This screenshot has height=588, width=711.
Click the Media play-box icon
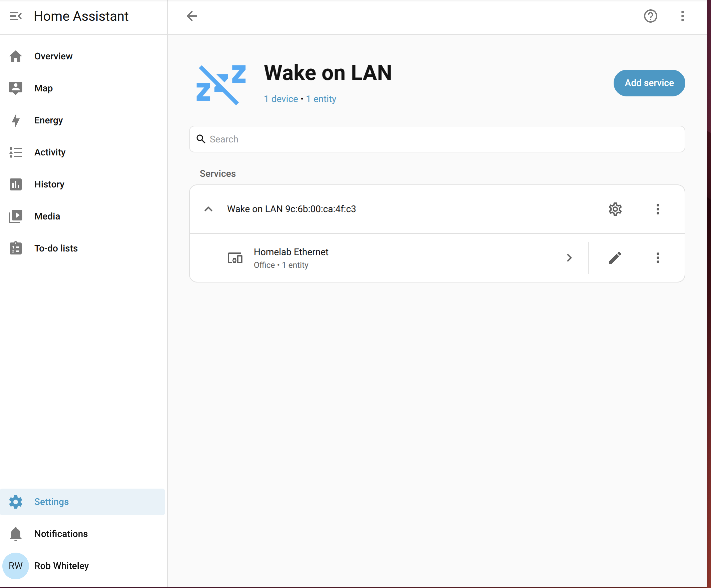coord(16,216)
